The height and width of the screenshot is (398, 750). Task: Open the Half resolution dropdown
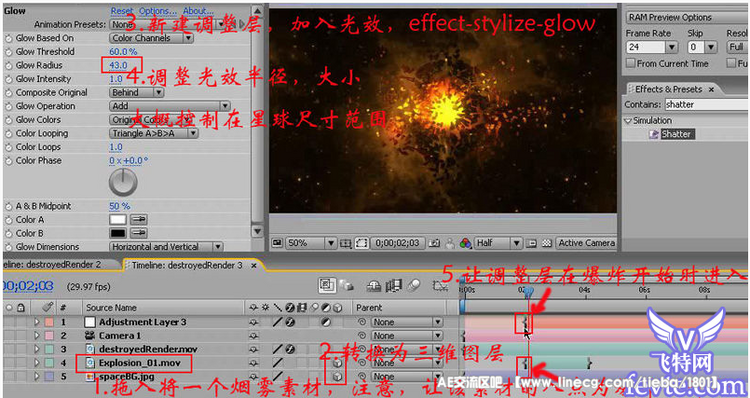[498, 243]
